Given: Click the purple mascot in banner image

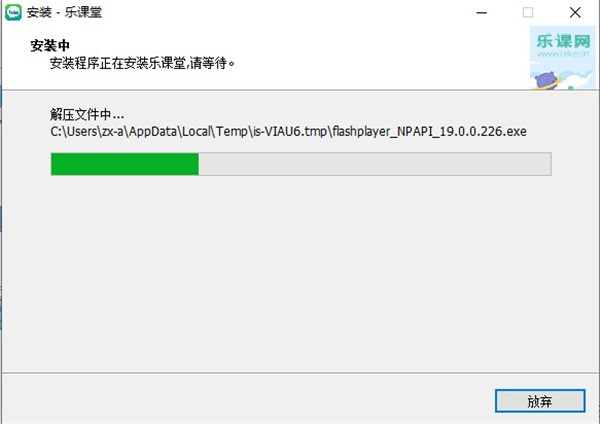Looking at the screenshot, I should [x=546, y=80].
